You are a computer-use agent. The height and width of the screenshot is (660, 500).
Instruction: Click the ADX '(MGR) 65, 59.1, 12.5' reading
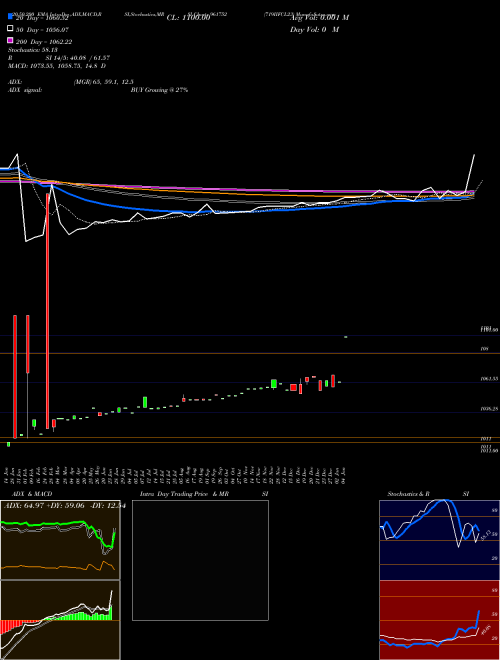tap(104, 82)
